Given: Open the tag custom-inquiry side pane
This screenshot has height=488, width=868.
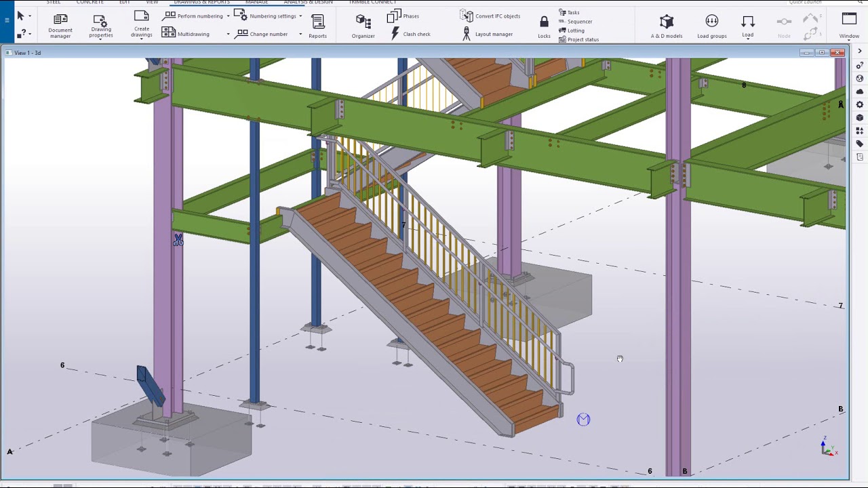Looking at the screenshot, I should point(860,144).
